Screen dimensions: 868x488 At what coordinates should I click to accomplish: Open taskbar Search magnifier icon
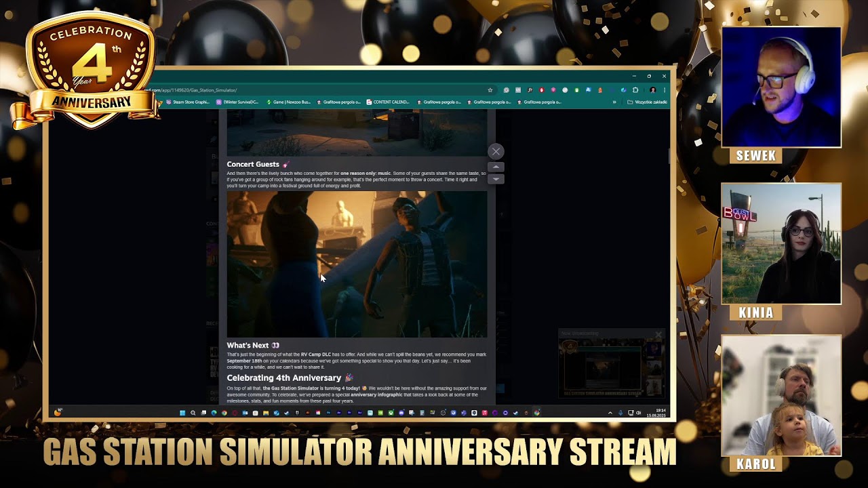click(193, 413)
